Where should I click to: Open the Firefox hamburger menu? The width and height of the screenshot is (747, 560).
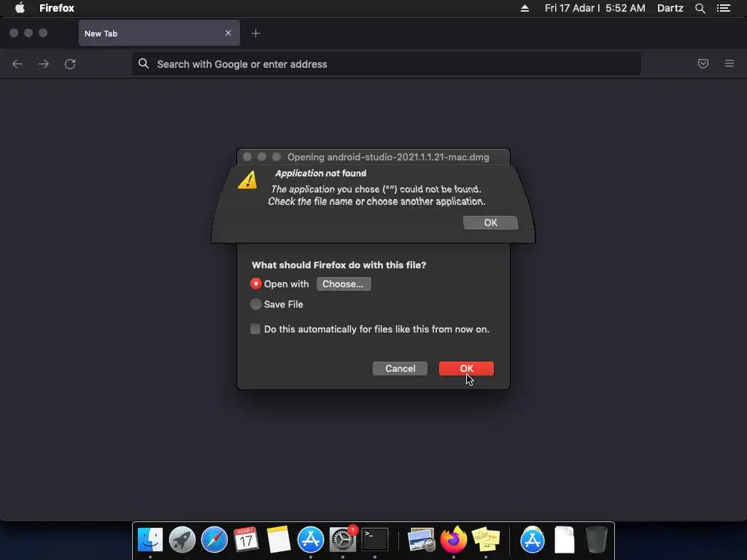click(729, 63)
